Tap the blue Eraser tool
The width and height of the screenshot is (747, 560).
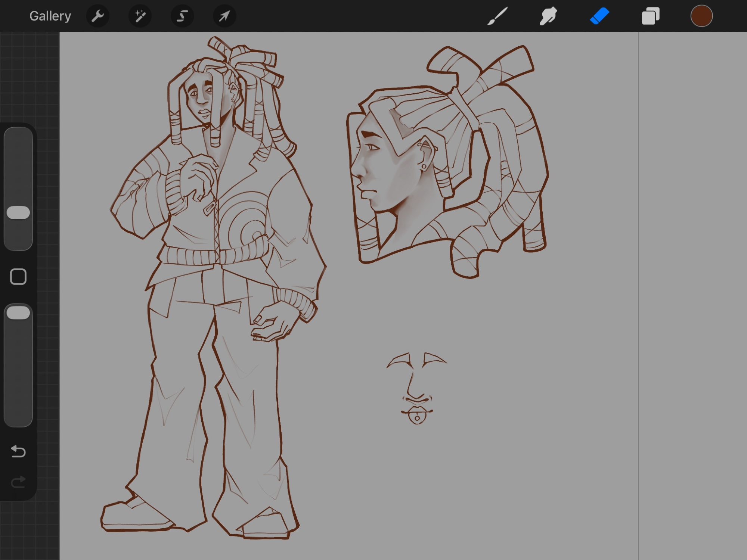click(599, 16)
